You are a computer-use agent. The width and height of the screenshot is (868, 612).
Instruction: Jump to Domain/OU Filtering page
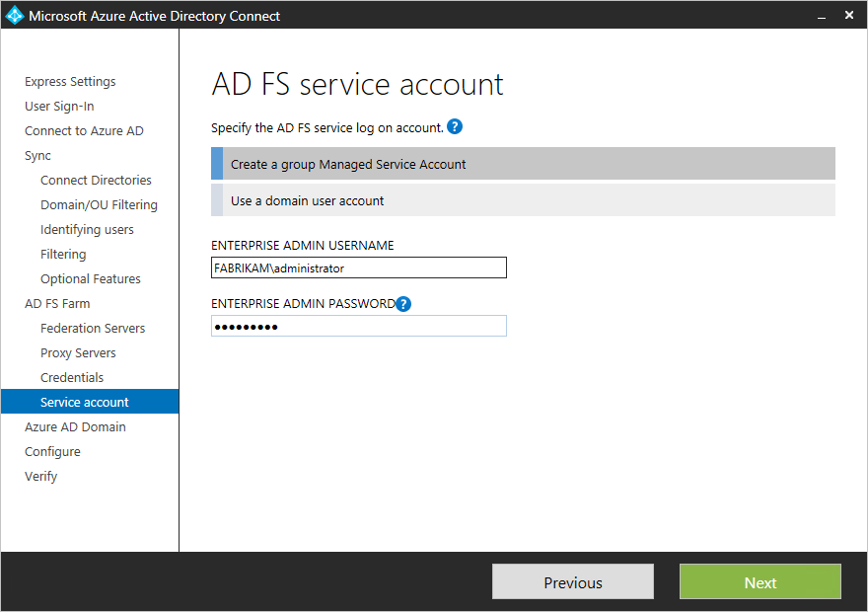99,205
